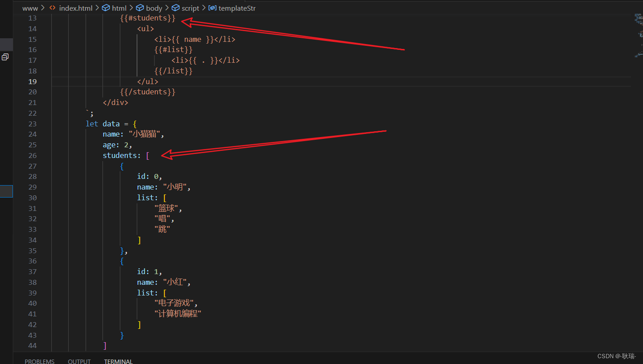This screenshot has width=643, height=364.
Task: Click the name: "小猫猫" property
Action: click(x=134, y=134)
